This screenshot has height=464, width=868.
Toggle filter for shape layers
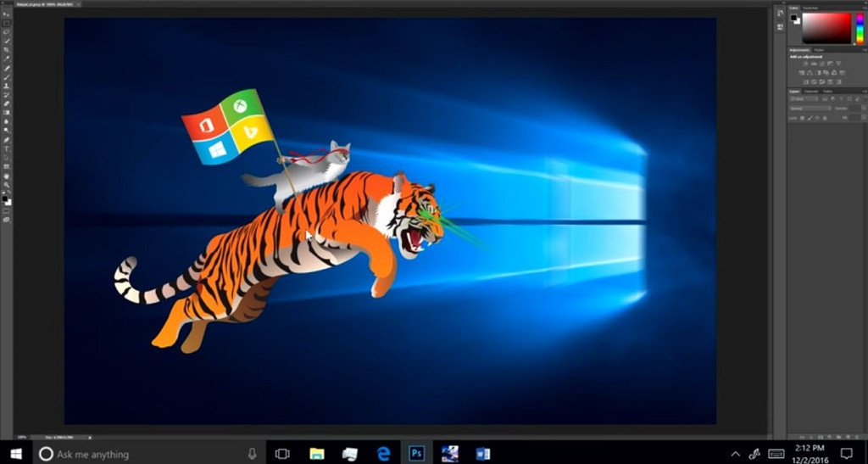coord(849,99)
